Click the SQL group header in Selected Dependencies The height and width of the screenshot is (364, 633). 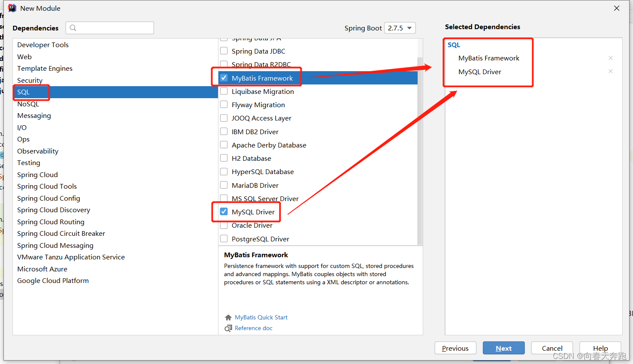454,45
